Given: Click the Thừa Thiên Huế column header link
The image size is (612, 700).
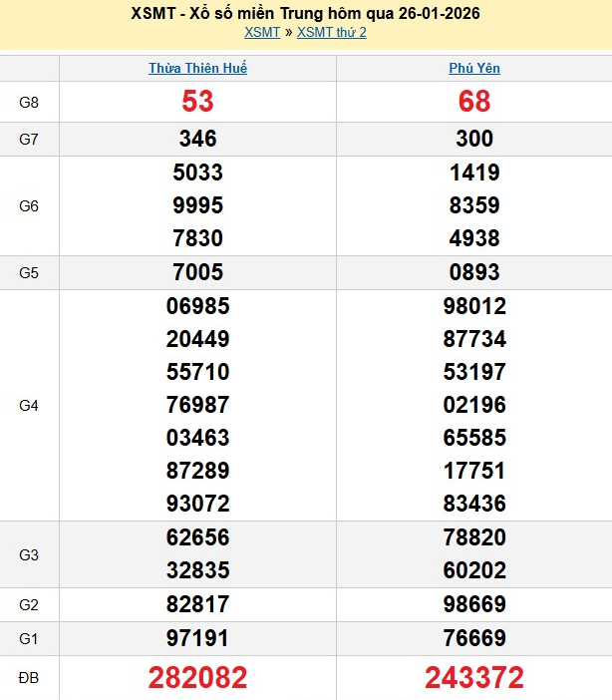Looking at the screenshot, I should coord(197,68).
